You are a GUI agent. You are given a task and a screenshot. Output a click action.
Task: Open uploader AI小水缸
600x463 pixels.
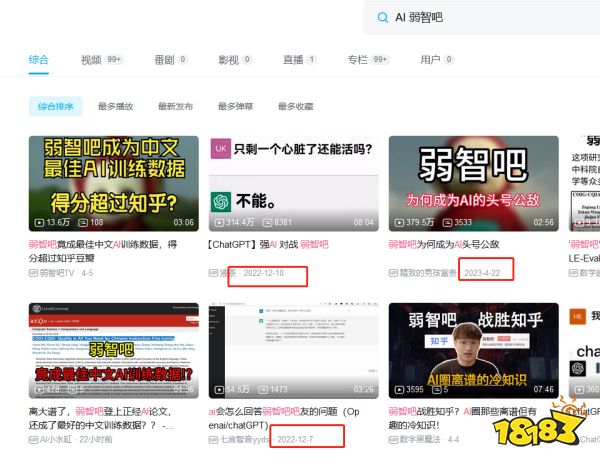(55, 440)
